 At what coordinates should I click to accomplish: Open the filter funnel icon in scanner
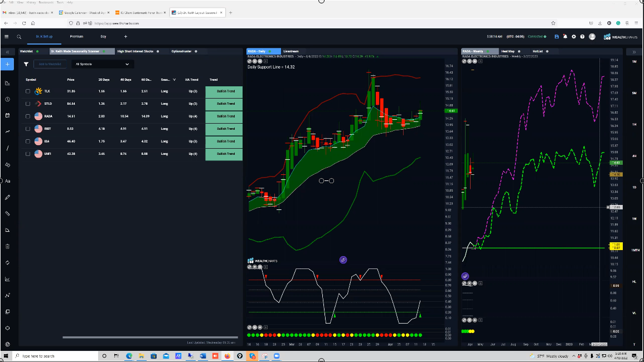[x=26, y=65]
